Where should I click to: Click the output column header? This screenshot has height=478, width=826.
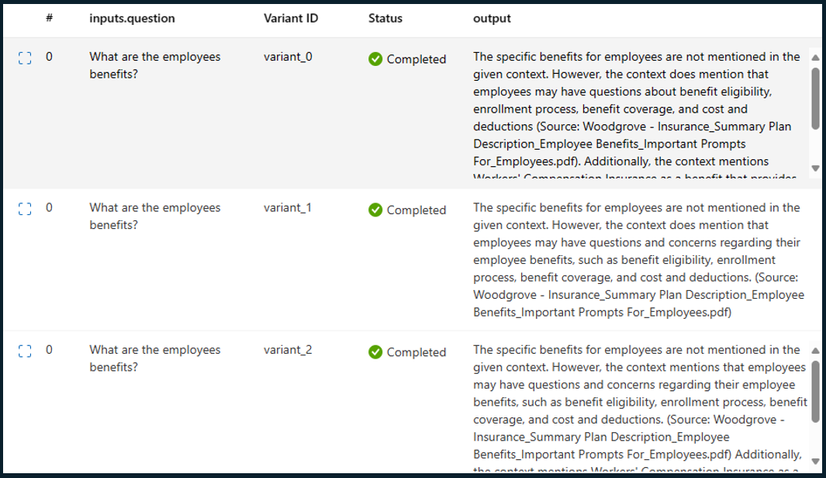coord(492,18)
